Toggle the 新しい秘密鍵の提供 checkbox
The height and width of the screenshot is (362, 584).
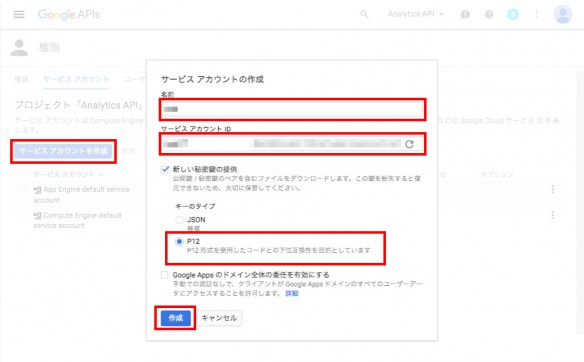(x=165, y=169)
